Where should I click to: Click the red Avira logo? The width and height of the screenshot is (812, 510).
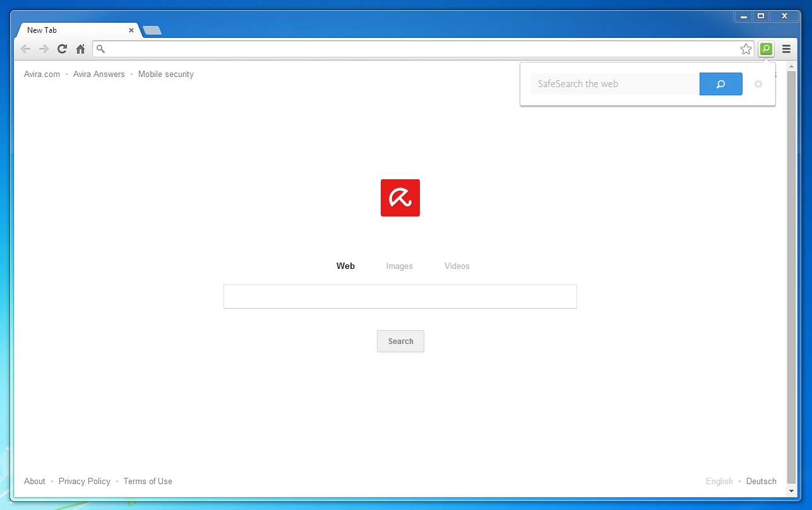pyautogui.click(x=400, y=198)
